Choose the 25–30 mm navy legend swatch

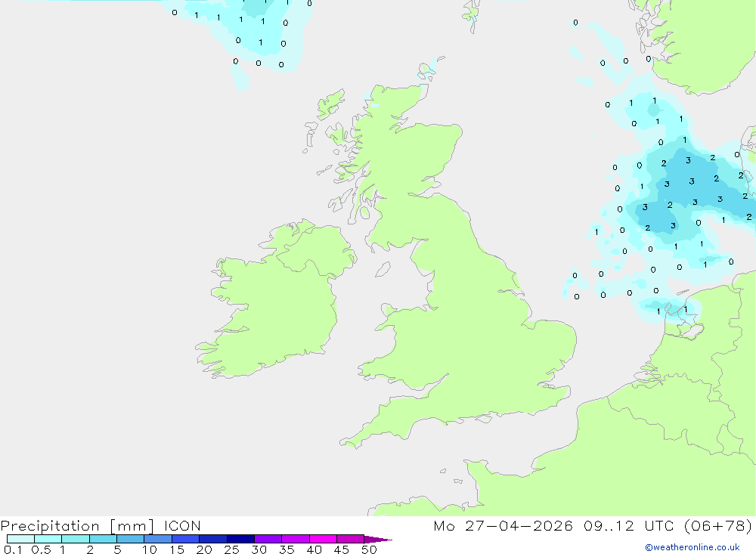240,539
